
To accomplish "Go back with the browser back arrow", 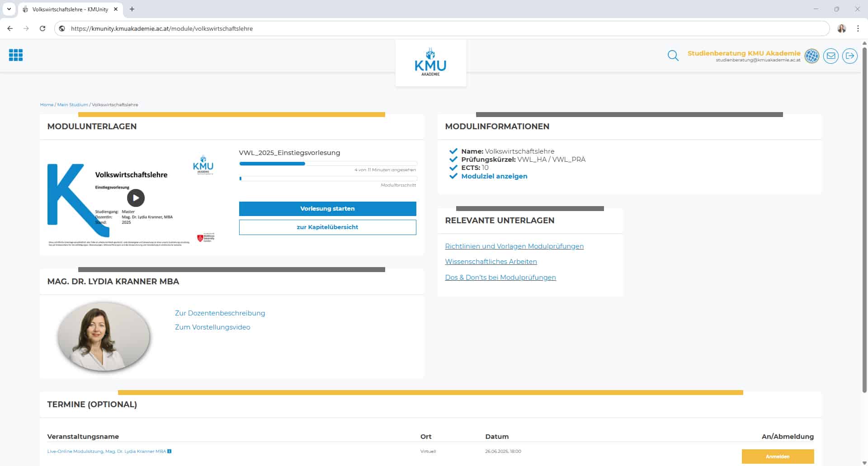I will (x=10, y=28).
